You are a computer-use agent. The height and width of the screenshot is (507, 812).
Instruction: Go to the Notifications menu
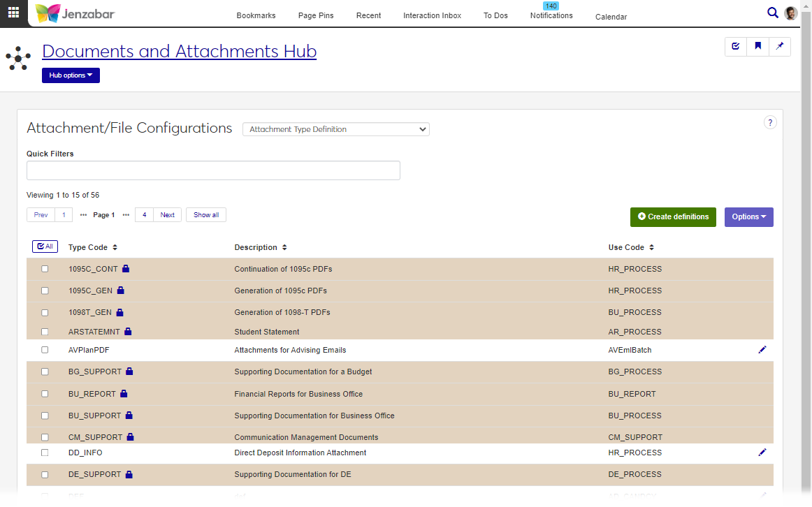click(x=551, y=15)
